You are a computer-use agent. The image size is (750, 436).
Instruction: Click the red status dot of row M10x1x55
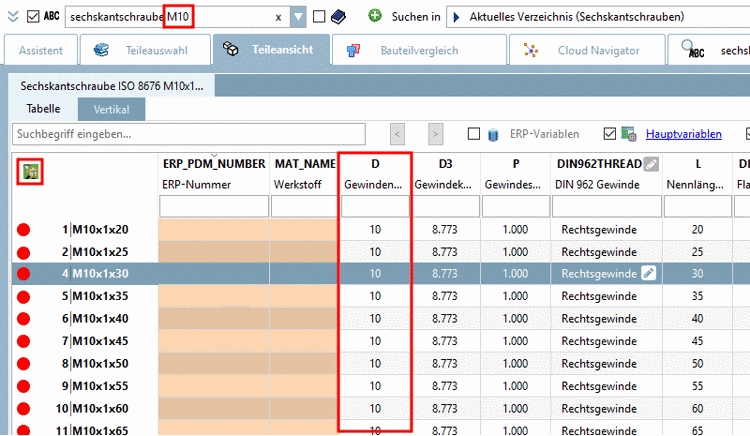pyautogui.click(x=23, y=386)
